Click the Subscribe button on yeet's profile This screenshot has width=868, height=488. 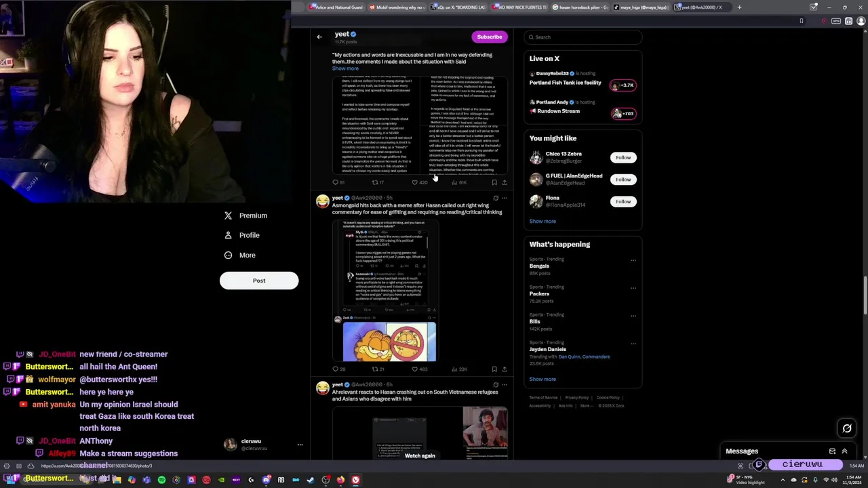[x=489, y=37]
